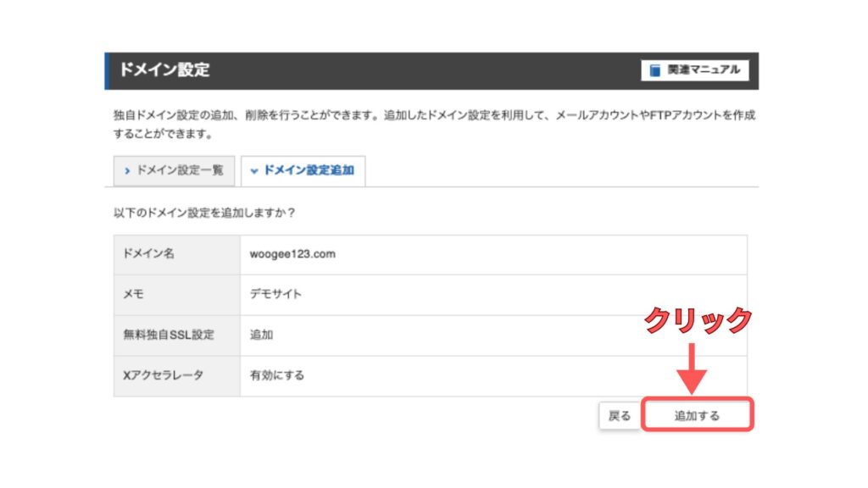The width and height of the screenshot is (868, 488).
Task: Click the SSL setting value 追加
Action: coord(261,335)
